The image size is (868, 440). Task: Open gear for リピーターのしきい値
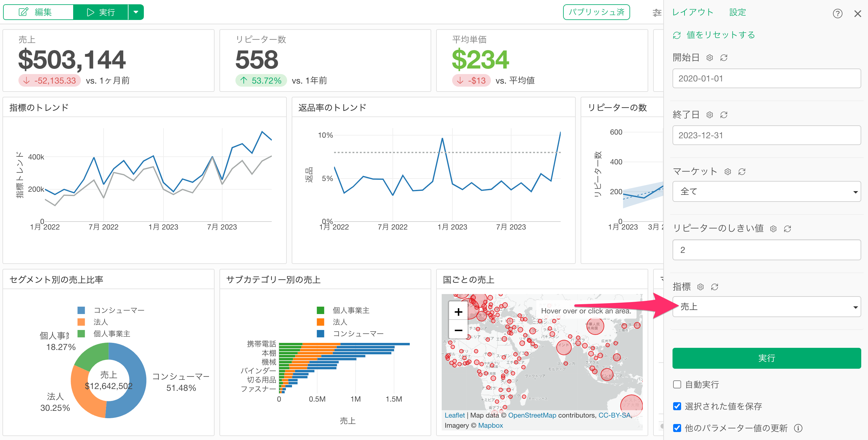773,229
